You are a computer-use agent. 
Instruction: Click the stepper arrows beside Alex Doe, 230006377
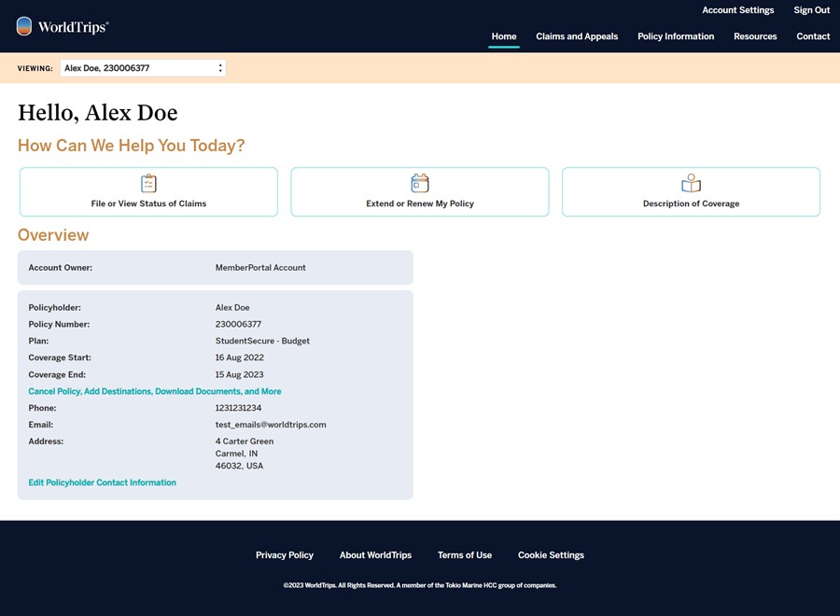pyautogui.click(x=220, y=67)
